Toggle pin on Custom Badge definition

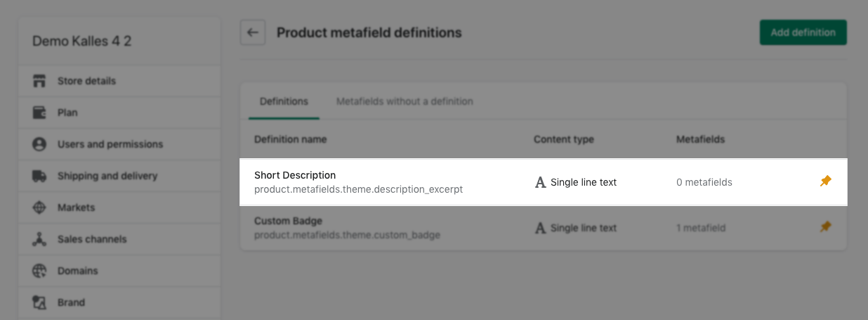[x=826, y=227]
